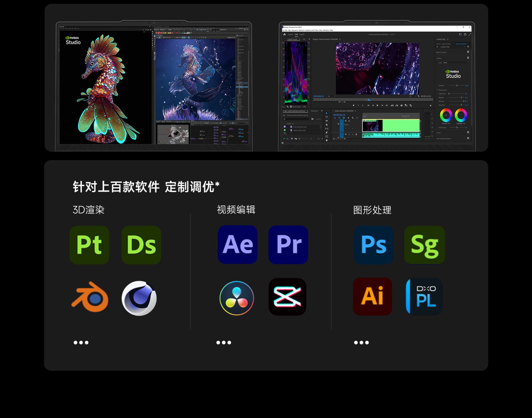Toggle the timeline snap magnet
Screen dimensions: 532x418
point(339,118)
